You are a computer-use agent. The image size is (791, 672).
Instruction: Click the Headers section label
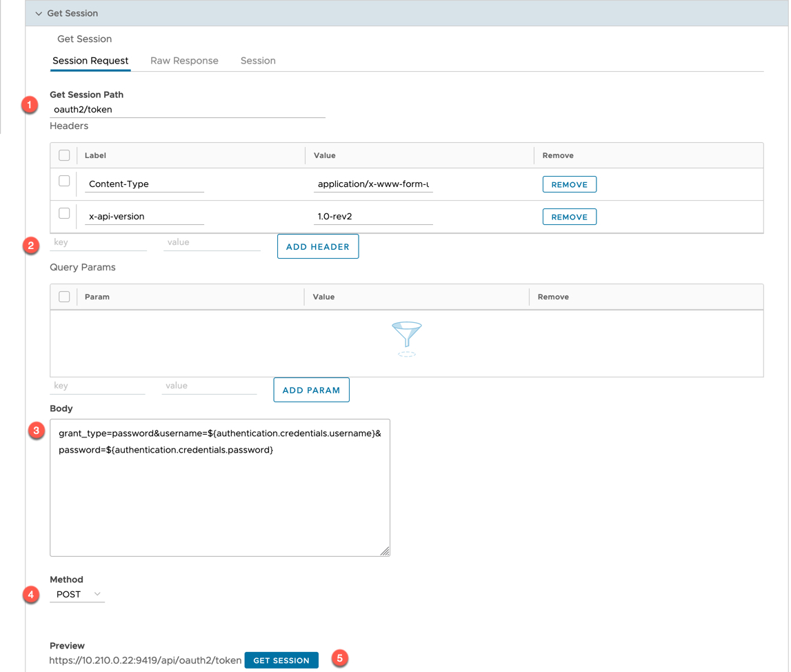click(x=69, y=126)
